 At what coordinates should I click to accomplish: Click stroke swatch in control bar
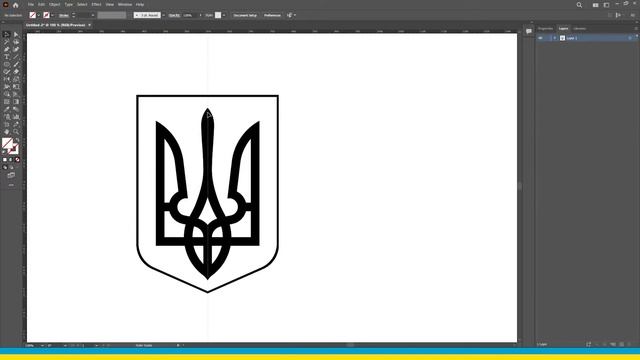(x=47, y=15)
